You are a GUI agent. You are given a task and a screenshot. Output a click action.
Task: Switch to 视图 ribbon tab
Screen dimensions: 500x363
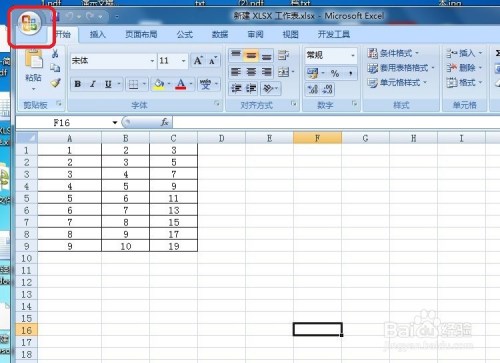point(290,34)
